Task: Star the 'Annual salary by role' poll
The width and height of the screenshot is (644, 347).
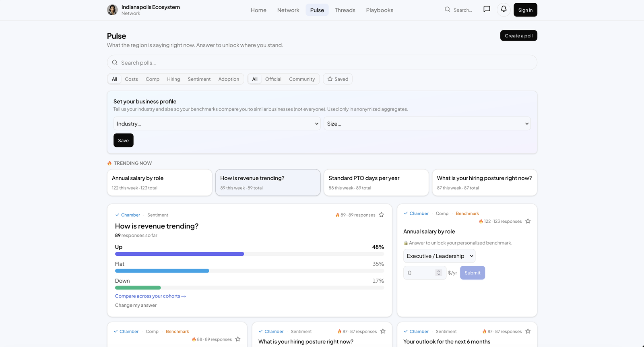Action: tap(528, 221)
